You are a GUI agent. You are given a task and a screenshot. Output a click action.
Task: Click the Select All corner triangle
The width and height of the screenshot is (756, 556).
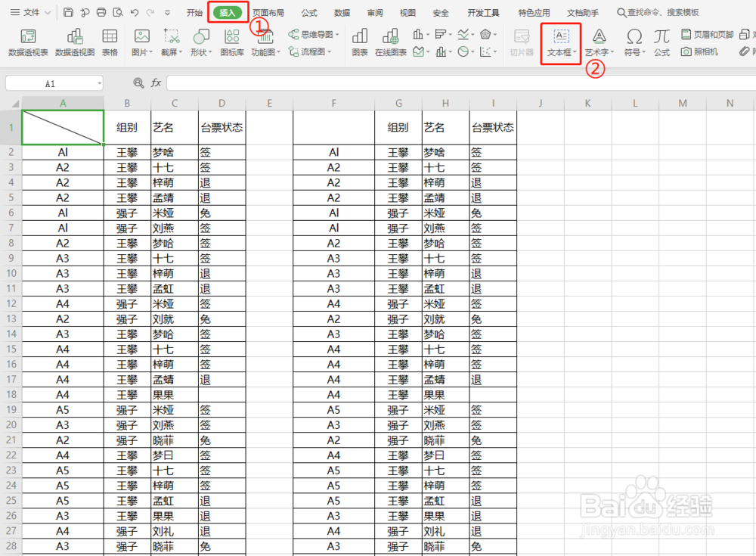[15, 104]
